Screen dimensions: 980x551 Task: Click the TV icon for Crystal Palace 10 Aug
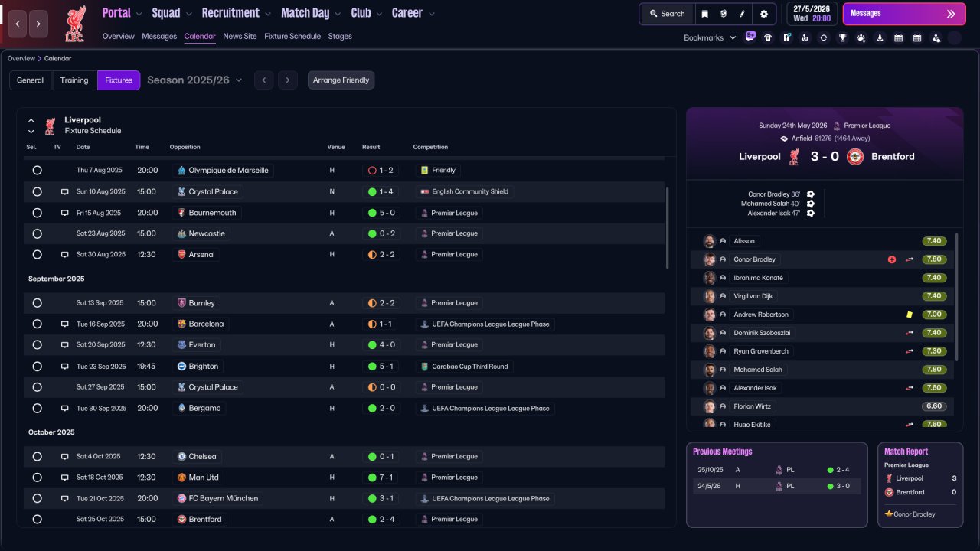(65, 191)
